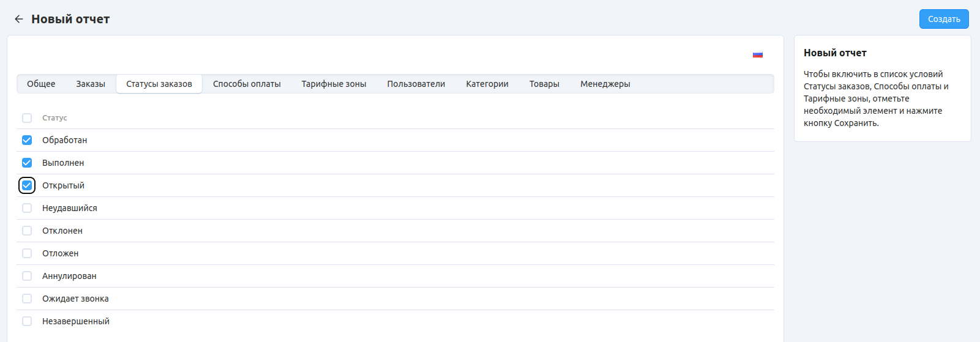Select the Менеджеры tab
The height and width of the screenshot is (342, 980).
coord(605,84)
